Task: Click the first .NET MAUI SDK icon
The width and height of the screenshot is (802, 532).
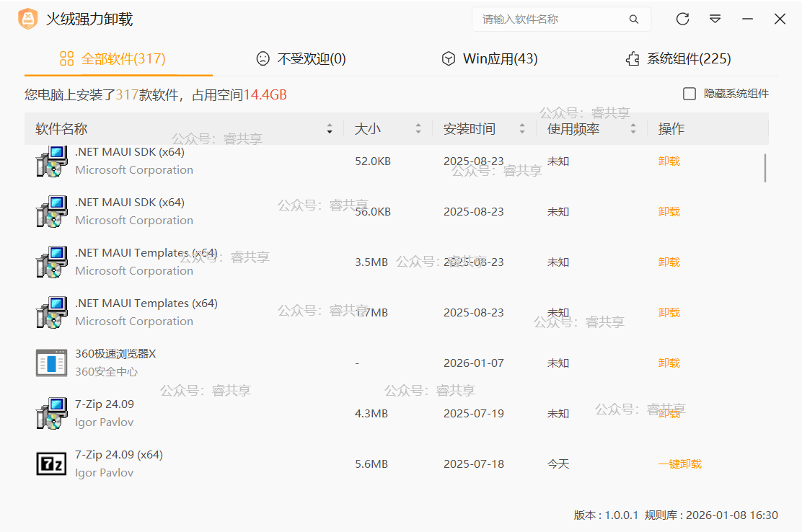Action: point(51,161)
